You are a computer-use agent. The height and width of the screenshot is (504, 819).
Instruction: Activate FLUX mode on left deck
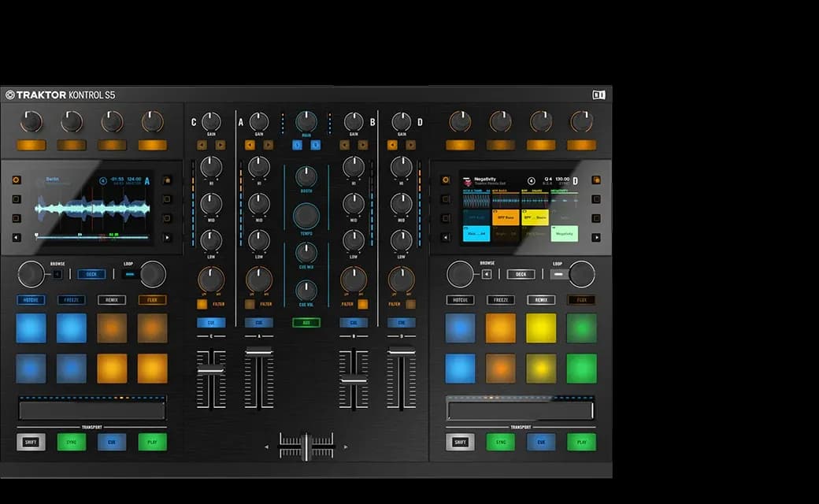click(x=153, y=300)
